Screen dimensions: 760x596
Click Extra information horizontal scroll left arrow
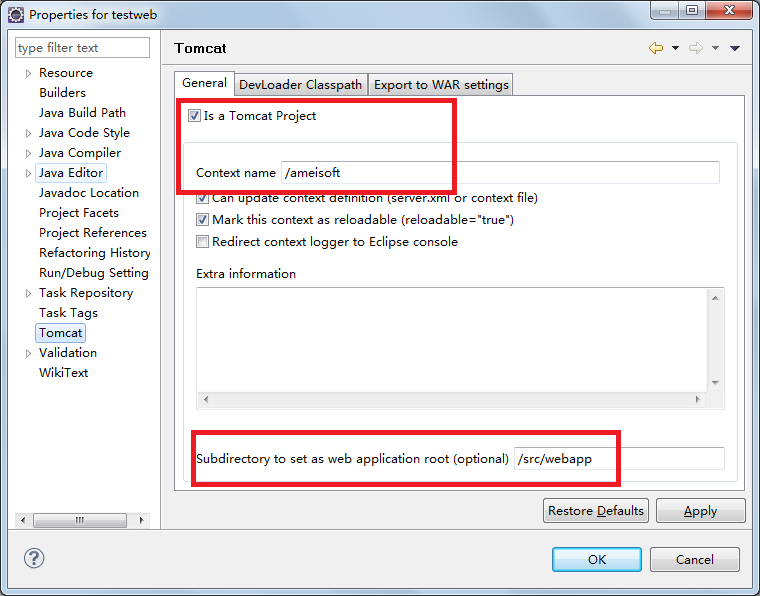(x=206, y=399)
